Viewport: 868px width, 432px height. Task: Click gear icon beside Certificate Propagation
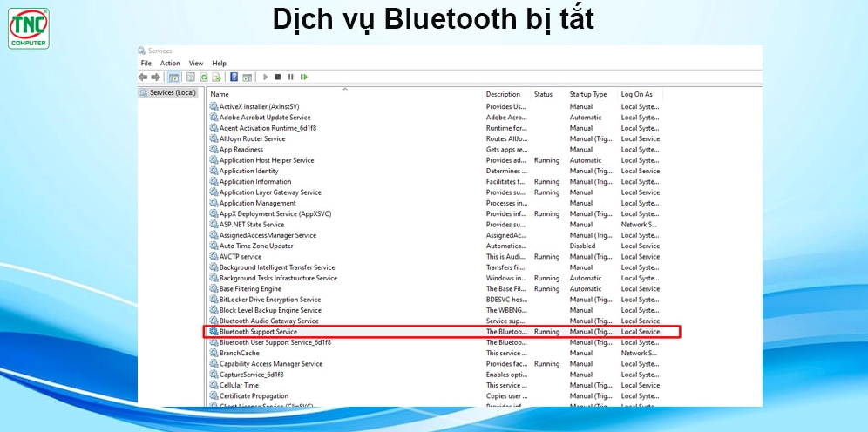coord(214,396)
